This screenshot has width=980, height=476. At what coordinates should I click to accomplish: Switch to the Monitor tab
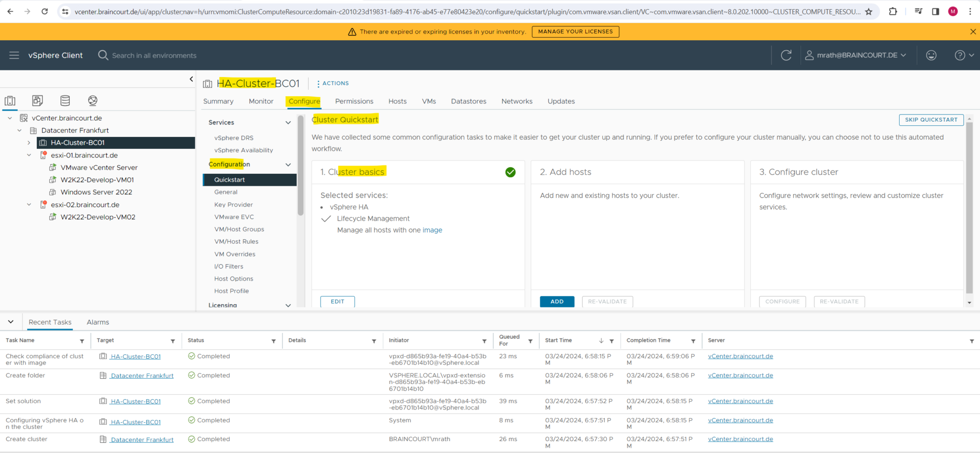coord(261,102)
